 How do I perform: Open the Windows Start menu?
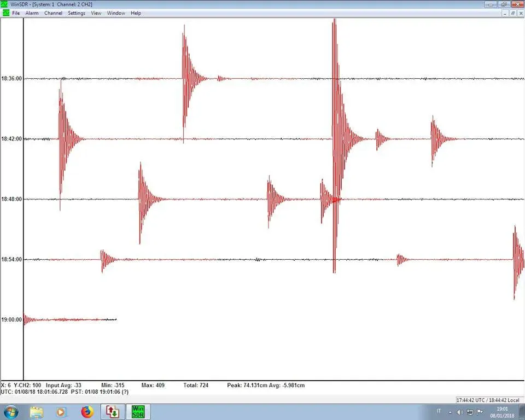(x=11, y=412)
